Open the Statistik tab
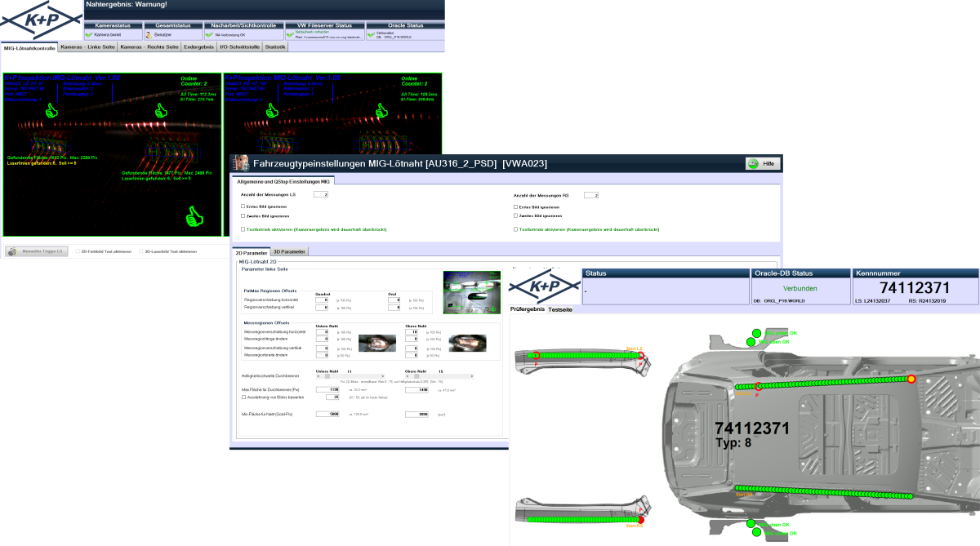The width and height of the screenshot is (980, 546). [276, 48]
